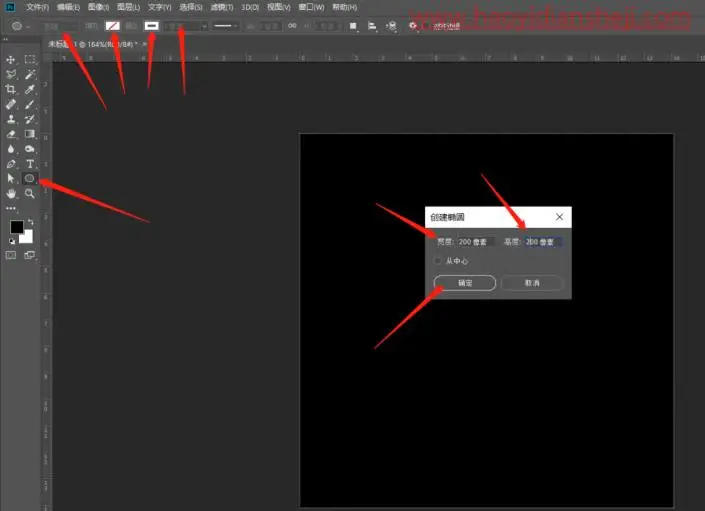Screen dimensions: 705x511
Task: Open the geometry options gear
Action: [412, 26]
